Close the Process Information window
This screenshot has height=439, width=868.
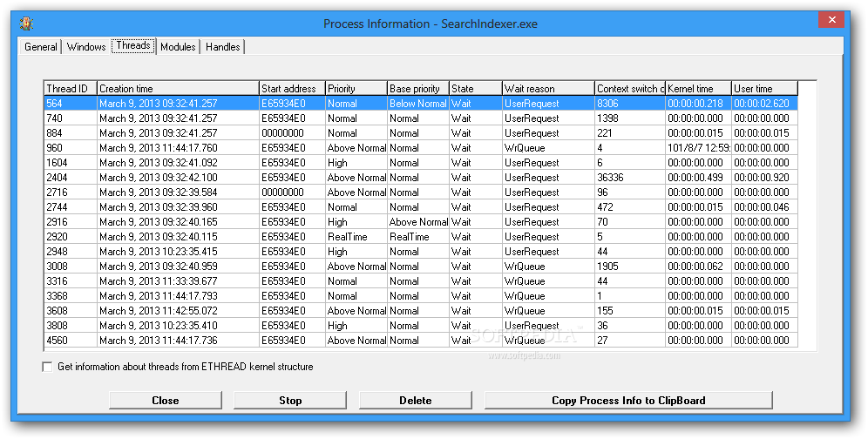831,20
